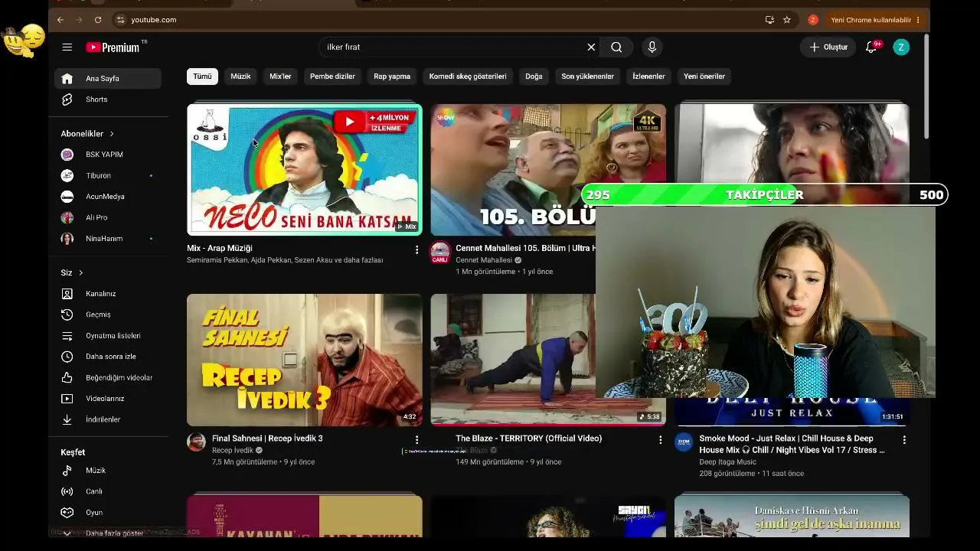Open the Deep Itaga Music channel avatar
This screenshot has width=980, height=551.
point(684,442)
